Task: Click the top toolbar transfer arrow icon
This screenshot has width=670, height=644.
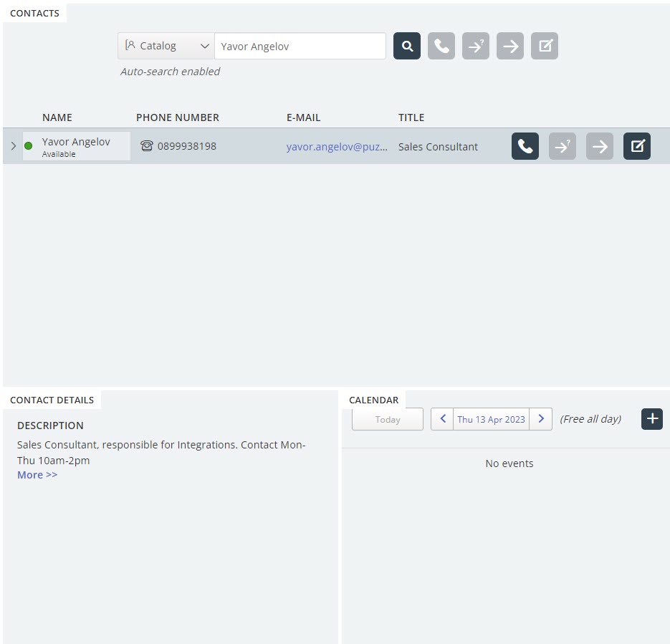Action: (x=510, y=47)
